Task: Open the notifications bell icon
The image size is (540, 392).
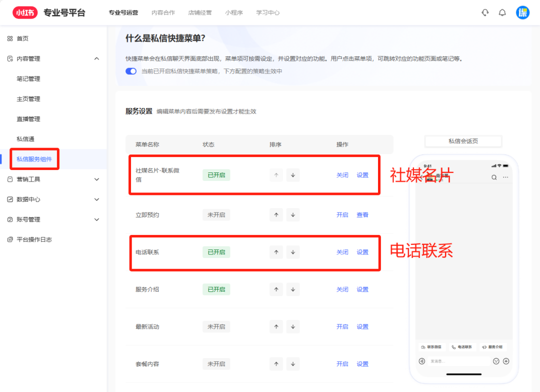Action: (x=502, y=12)
